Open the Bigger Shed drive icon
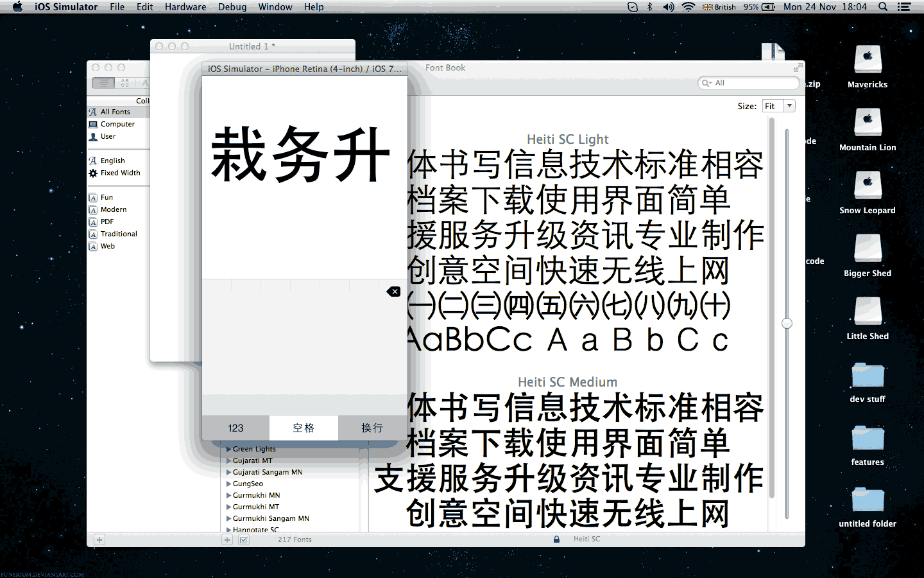Screen dimensions: 924x578 pos(868,249)
